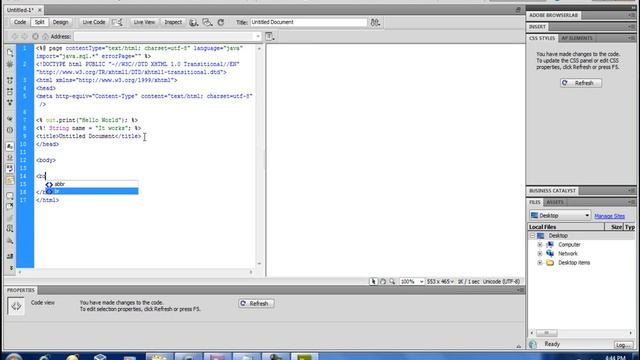Apply a comment to the code
Viewport: 640px width, 360px height.
(10, 196)
